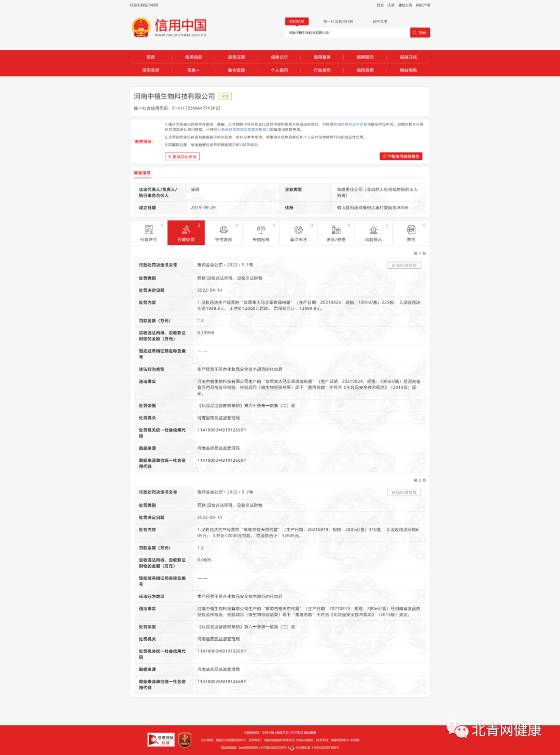Open the 网站地图 footer link

(x=310, y=733)
